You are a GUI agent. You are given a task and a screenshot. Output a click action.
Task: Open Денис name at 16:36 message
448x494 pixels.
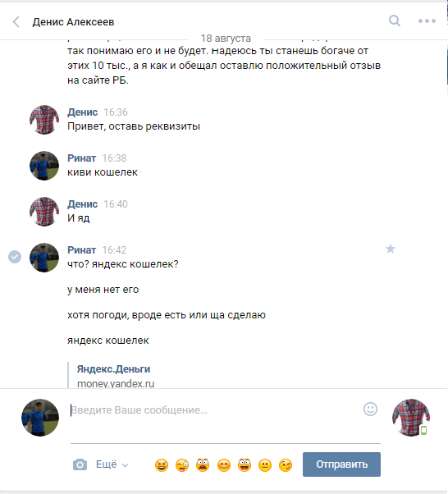coord(83,112)
